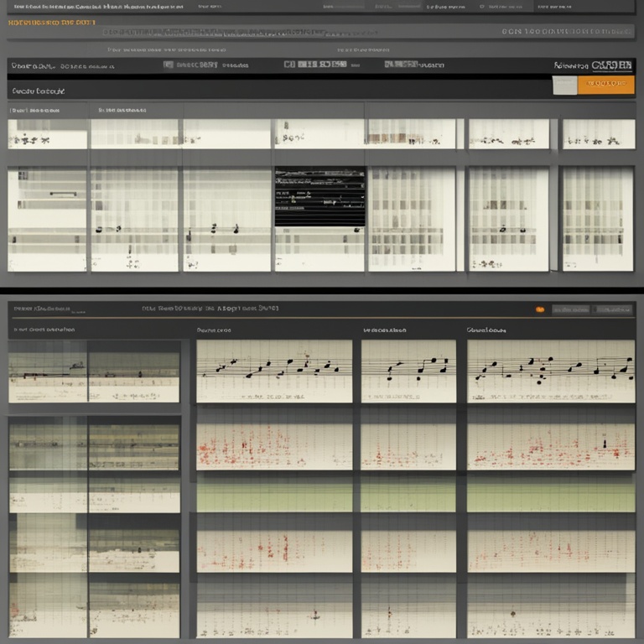Image resolution: width=644 pixels, height=644 pixels.
Task: Select the green band under the middle column
Action: 408,495
